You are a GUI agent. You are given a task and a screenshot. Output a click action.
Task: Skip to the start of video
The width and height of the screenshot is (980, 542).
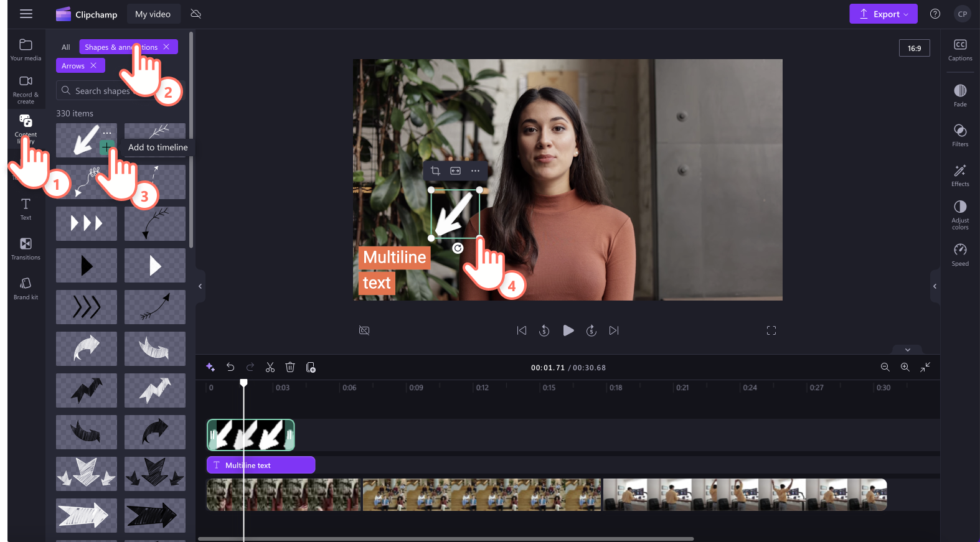[x=522, y=330]
